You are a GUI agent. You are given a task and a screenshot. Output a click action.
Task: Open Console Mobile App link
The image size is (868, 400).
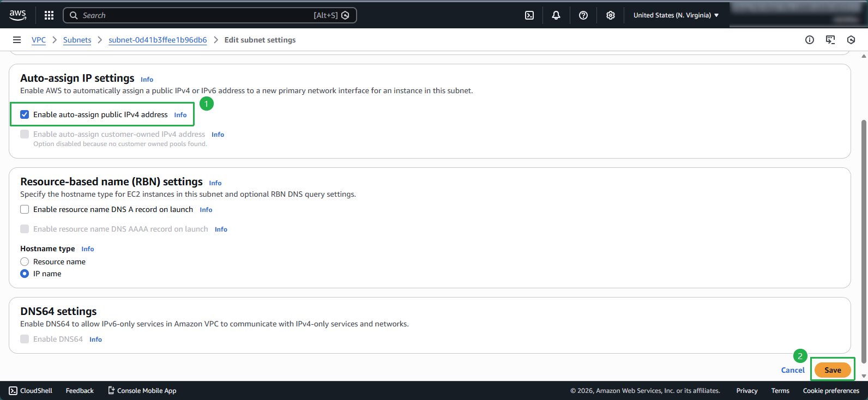click(x=142, y=391)
